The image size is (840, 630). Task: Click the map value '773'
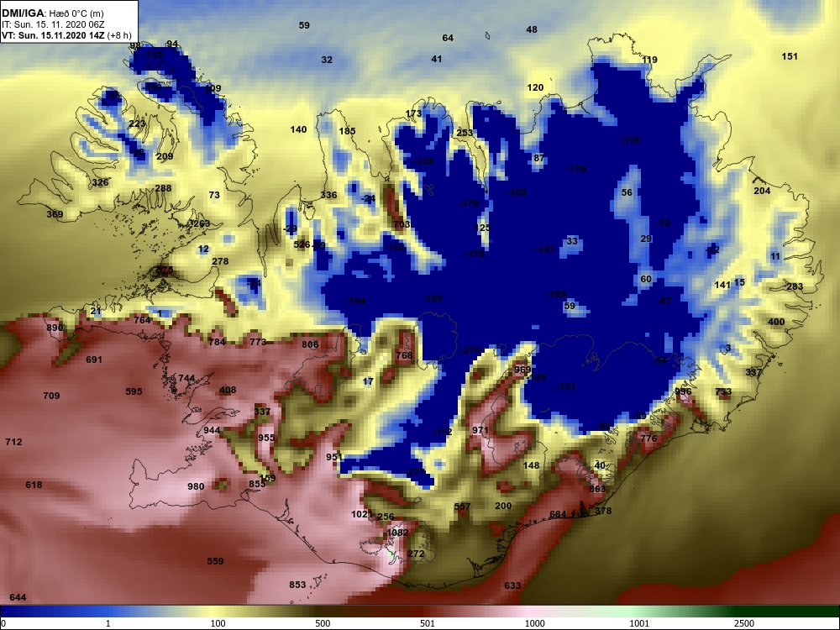[x=258, y=341]
